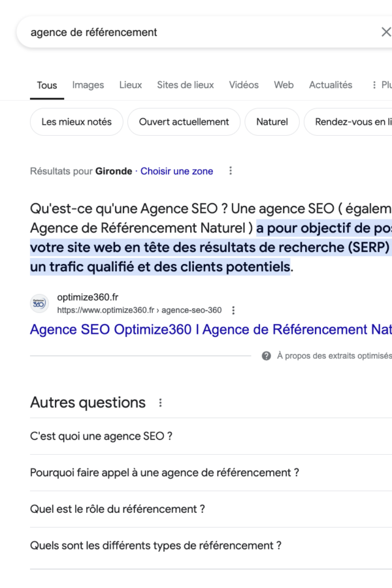Image resolution: width=392 pixels, height=588 pixels.
Task: Click the Choisir une zone link
Action: (x=176, y=171)
